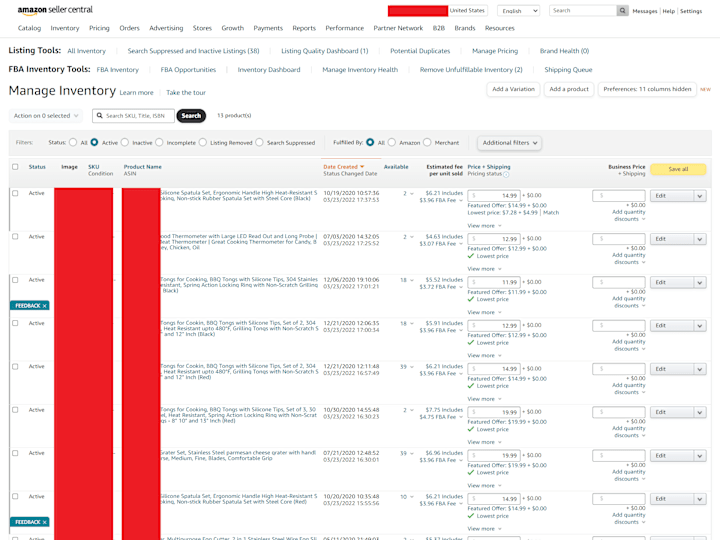Screen dimensions: 720x540
Task: Click the Add a Variation button
Action: coord(513,89)
